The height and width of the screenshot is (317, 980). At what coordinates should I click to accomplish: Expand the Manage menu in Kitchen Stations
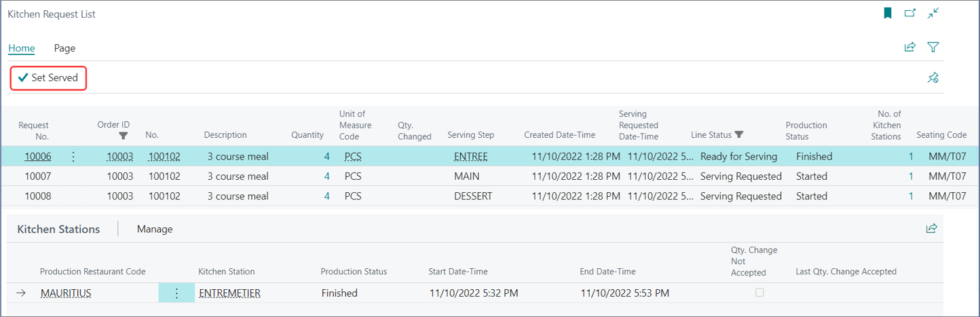(x=155, y=229)
